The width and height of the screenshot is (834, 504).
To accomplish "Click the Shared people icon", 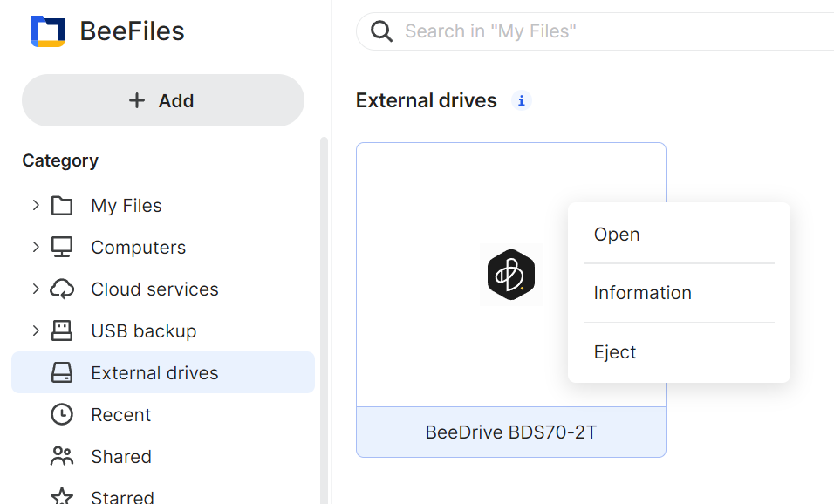I will tap(62, 457).
